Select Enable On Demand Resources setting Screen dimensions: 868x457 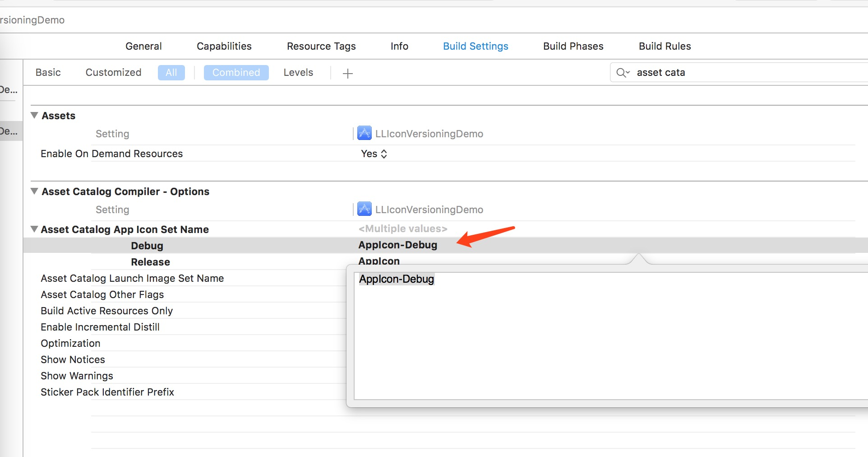pyautogui.click(x=112, y=154)
